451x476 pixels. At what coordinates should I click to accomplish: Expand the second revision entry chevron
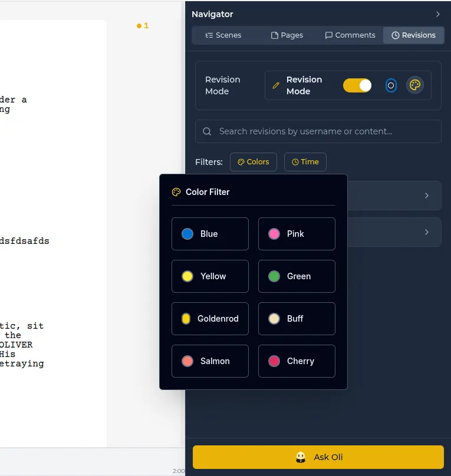(x=427, y=232)
